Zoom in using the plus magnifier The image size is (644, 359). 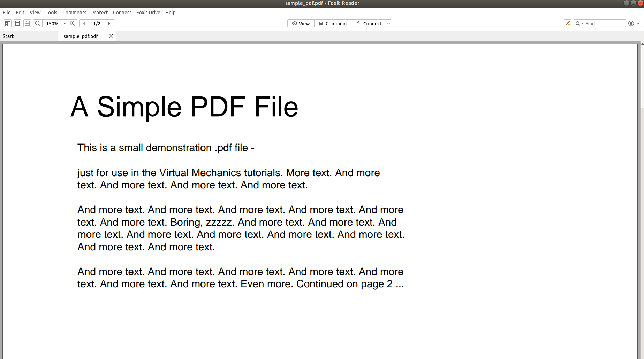point(73,23)
